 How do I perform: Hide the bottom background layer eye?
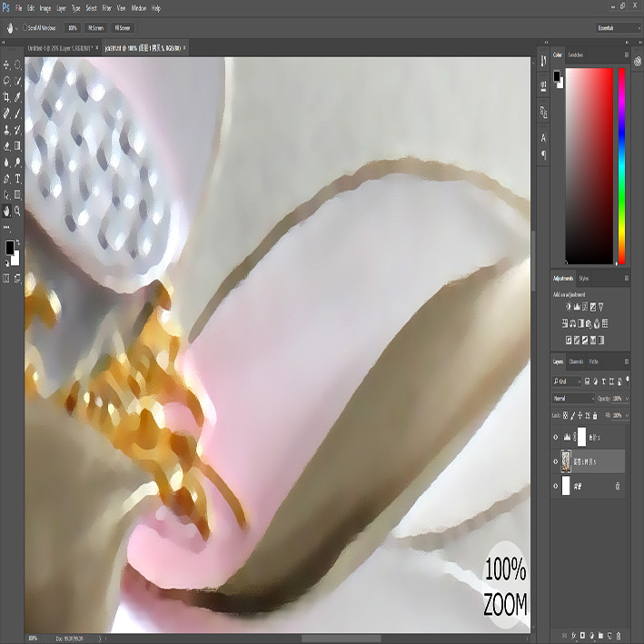(x=556, y=486)
